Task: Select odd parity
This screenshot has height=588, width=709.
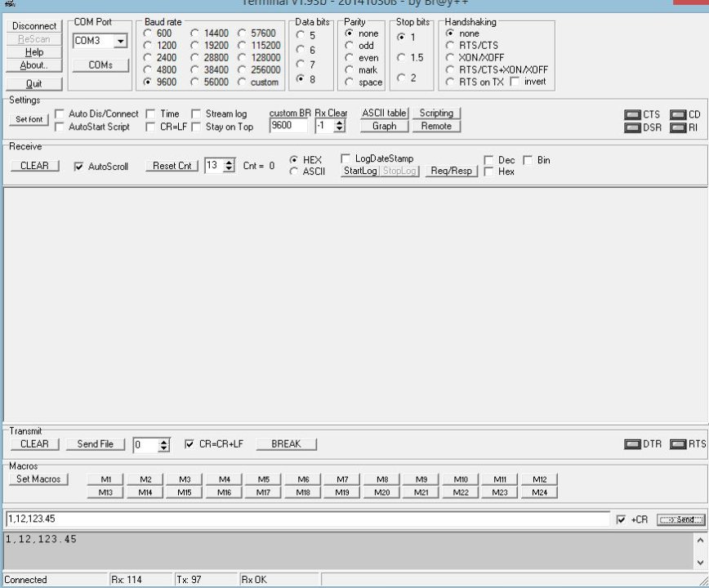Action: (349, 46)
